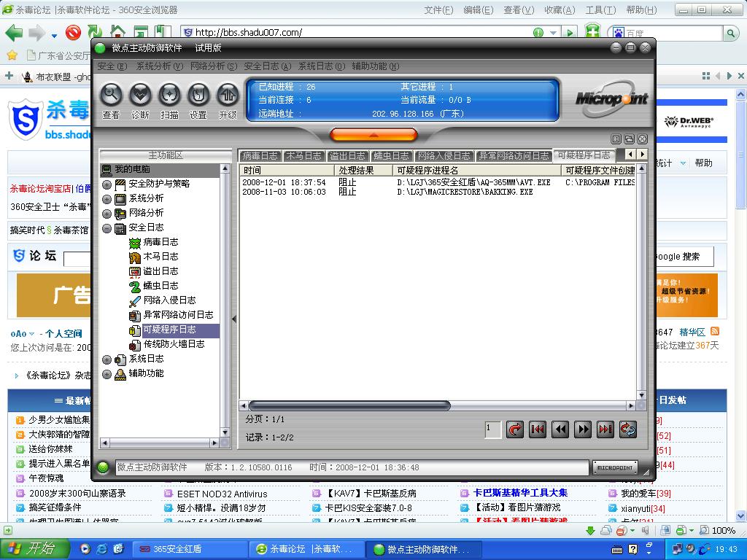Screen dimensions: 747x560
Task: Click the orange collapse bar under the info panel
Action: [x=373, y=135]
